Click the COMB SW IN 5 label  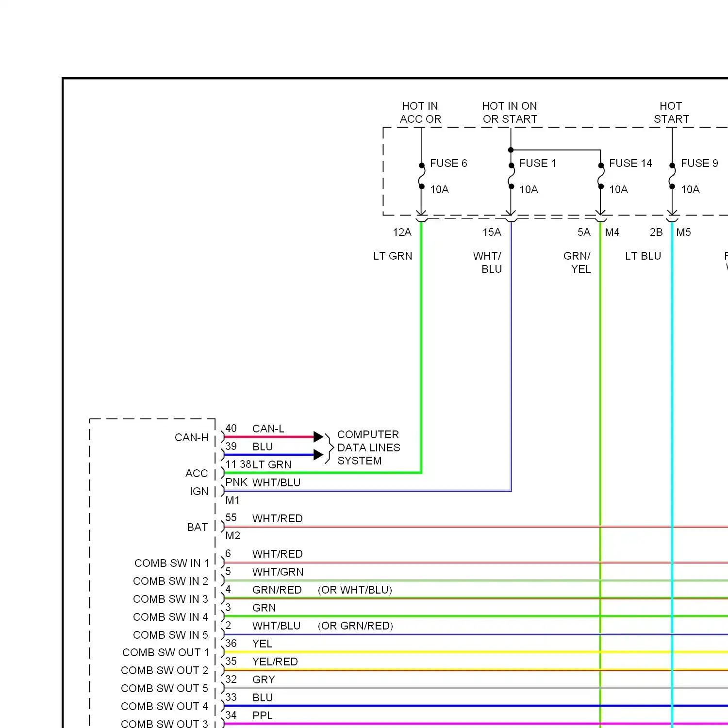(x=171, y=635)
